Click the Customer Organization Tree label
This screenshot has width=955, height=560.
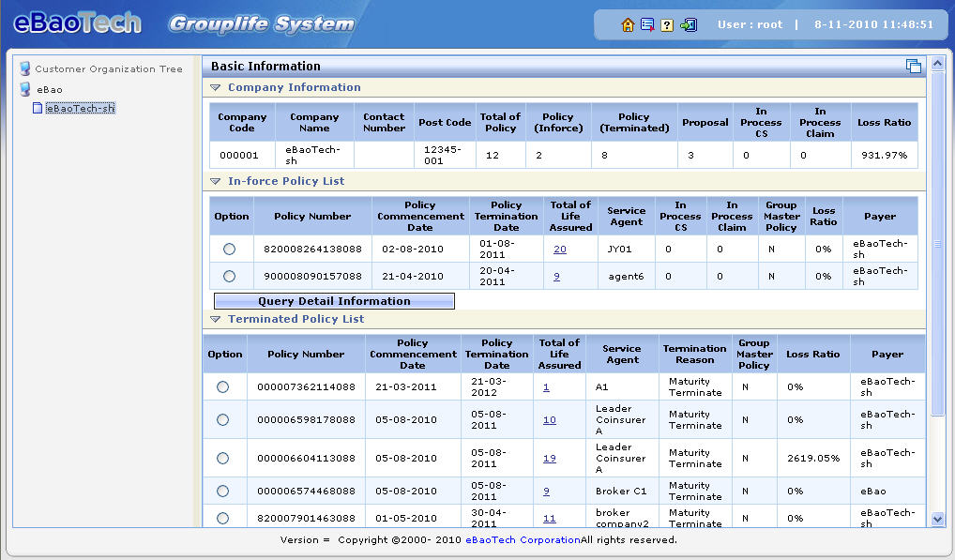pos(109,68)
